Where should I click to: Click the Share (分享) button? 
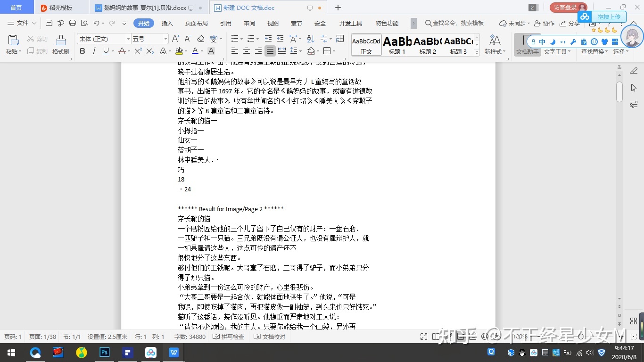pyautogui.click(x=570, y=23)
